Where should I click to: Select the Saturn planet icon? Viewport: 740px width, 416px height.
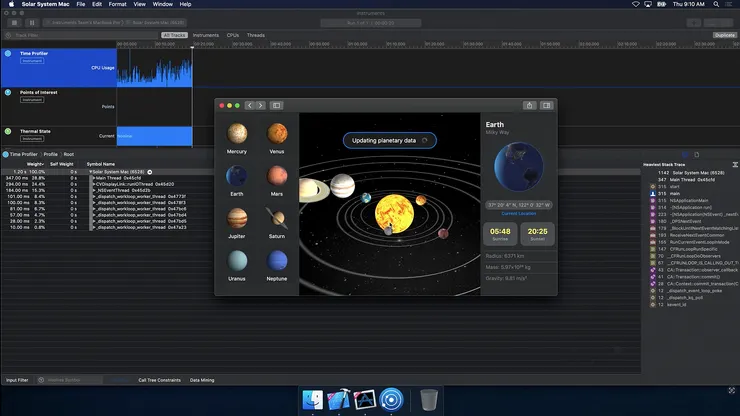tap(277, 218)
